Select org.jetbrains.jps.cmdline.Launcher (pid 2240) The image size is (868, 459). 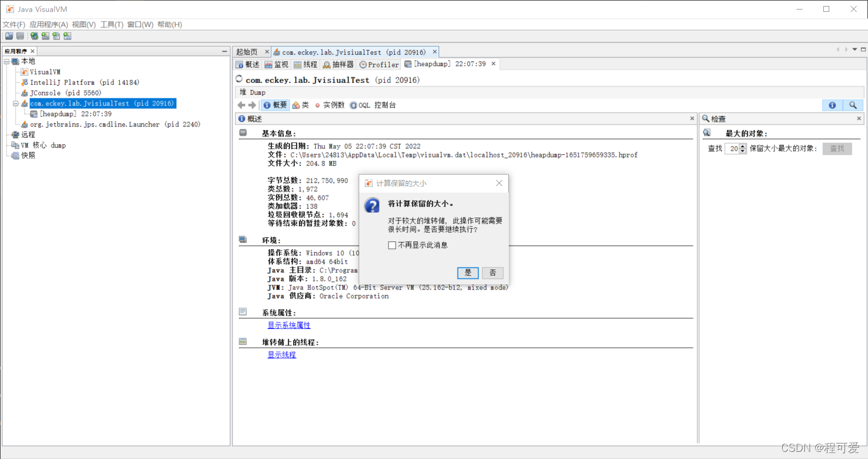[115, 125]
